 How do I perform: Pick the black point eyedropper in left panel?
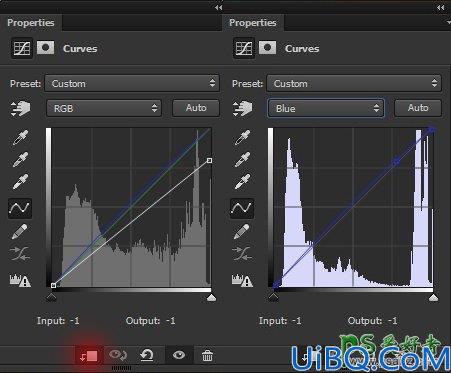click(20, 137)
